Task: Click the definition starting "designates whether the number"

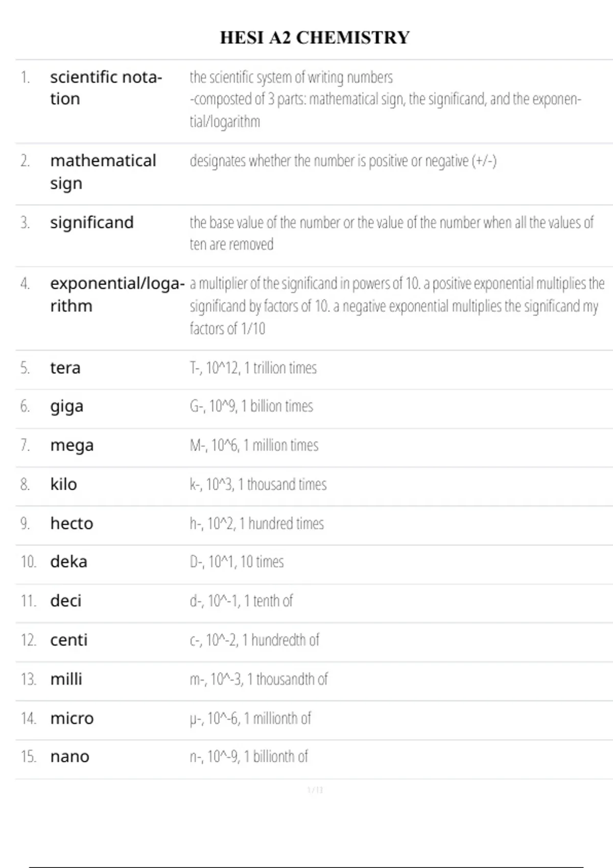Action: 343,161
